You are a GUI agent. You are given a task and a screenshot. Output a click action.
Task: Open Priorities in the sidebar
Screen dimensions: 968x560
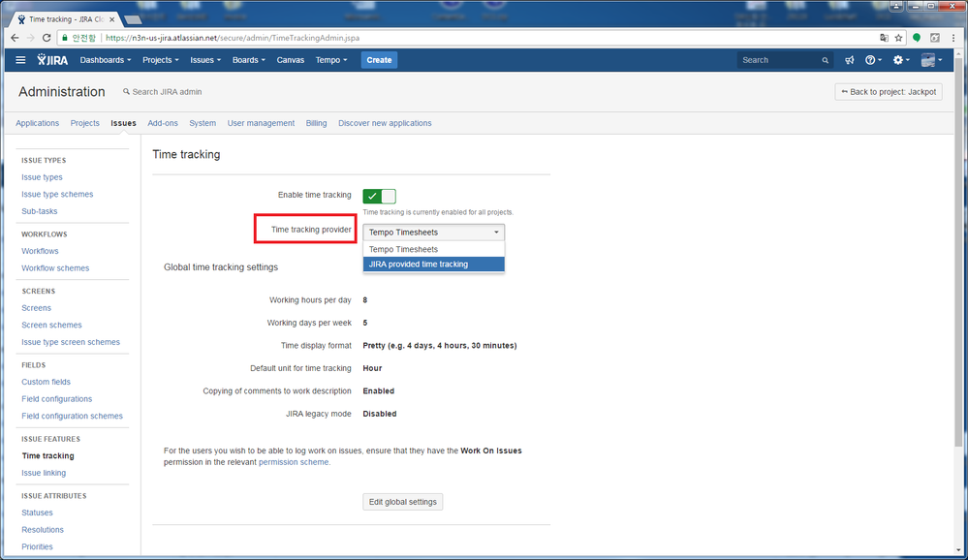tap(37, 546)
